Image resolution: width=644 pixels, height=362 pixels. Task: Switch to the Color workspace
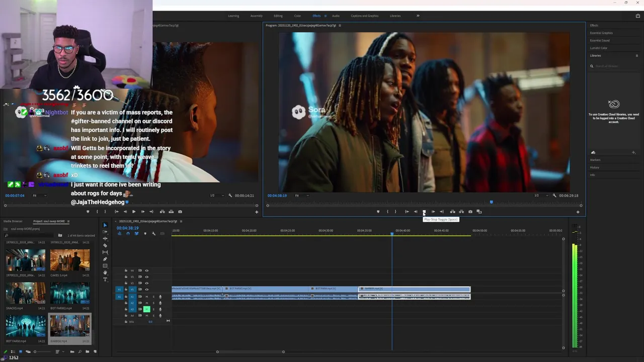coord(297,16)
